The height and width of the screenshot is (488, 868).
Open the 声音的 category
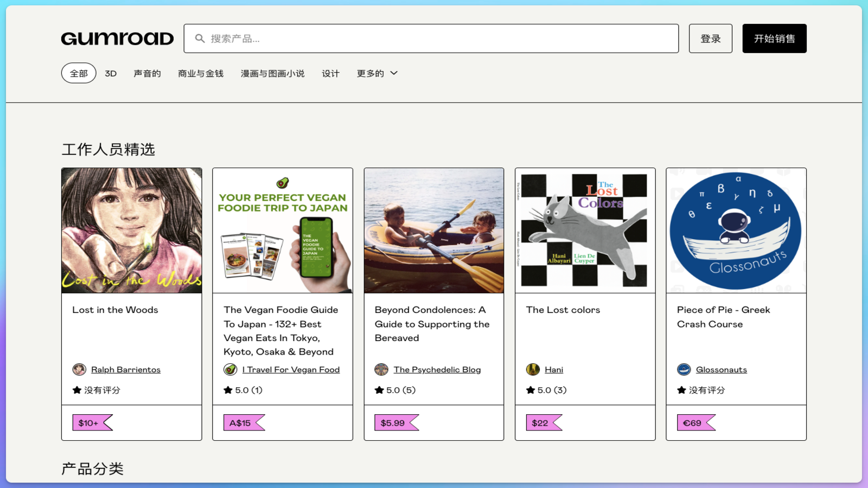pos(147,73)
